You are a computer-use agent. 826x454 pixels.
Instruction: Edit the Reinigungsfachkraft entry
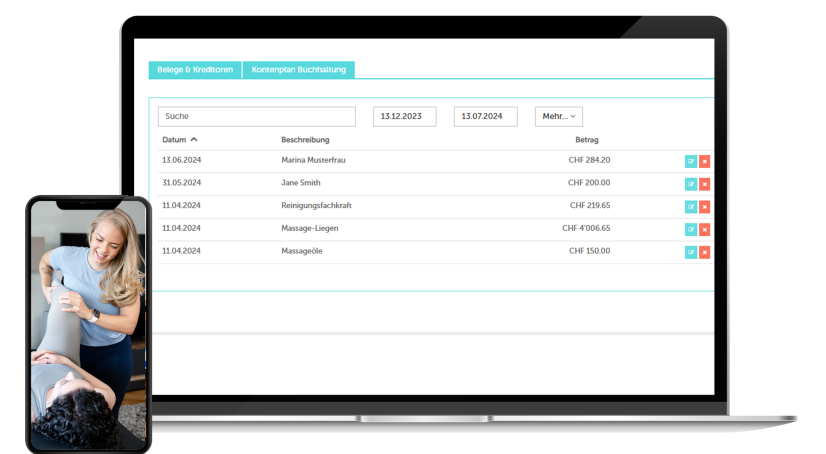[x=690, y=207]
